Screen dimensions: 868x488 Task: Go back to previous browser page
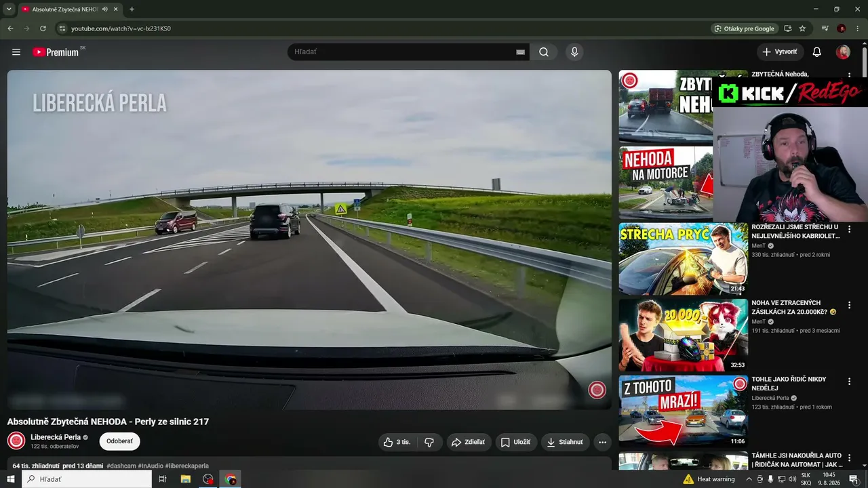pyautogui.click(x=10, y=28)
